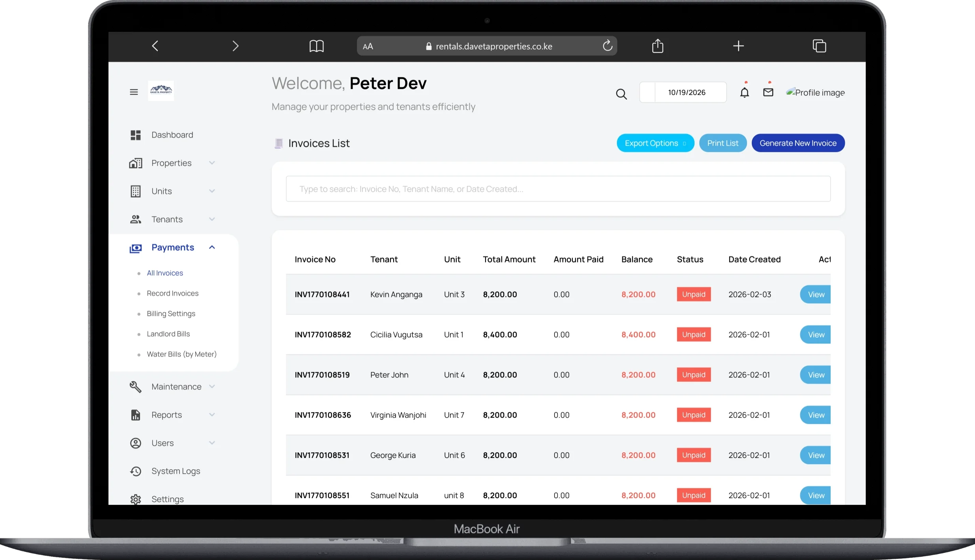The image size is (975, 560).
Task: Click the Date Created column header
Action: (755, 259)
